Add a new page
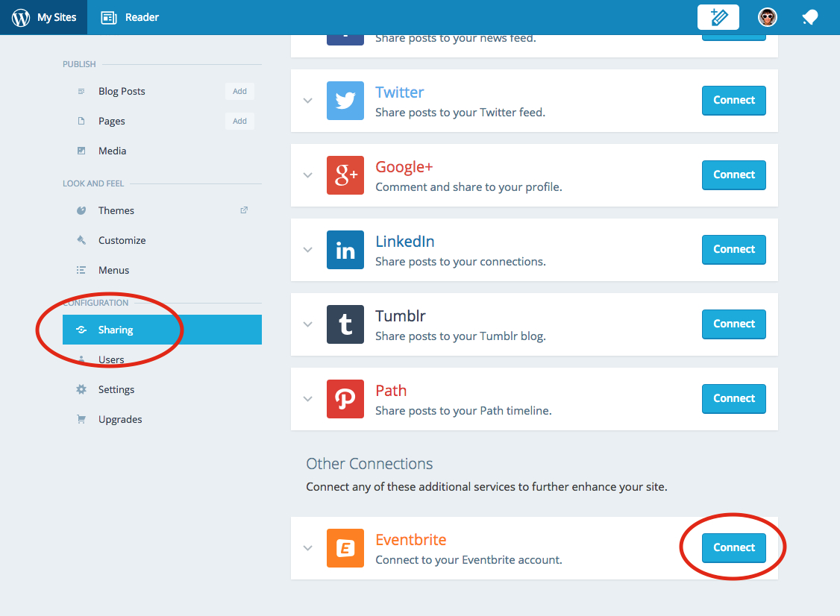The image size is (840, 616). tap(239, 121)
